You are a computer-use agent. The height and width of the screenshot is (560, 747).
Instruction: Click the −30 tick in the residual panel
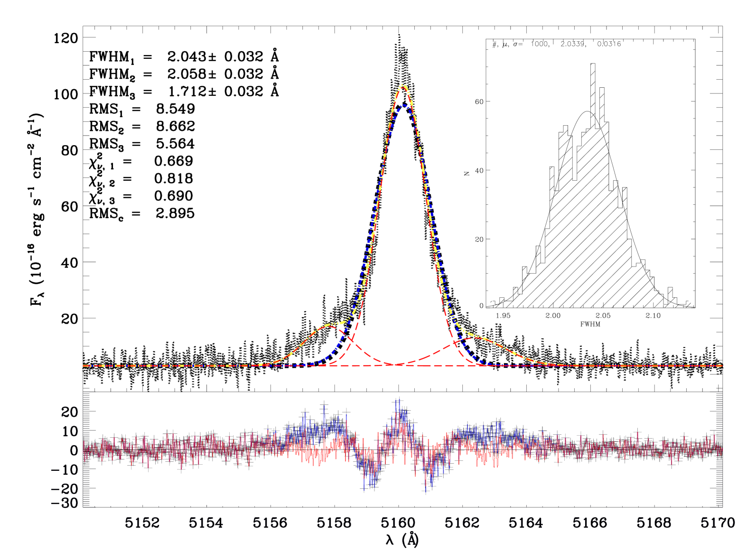[x=65, y=503]
